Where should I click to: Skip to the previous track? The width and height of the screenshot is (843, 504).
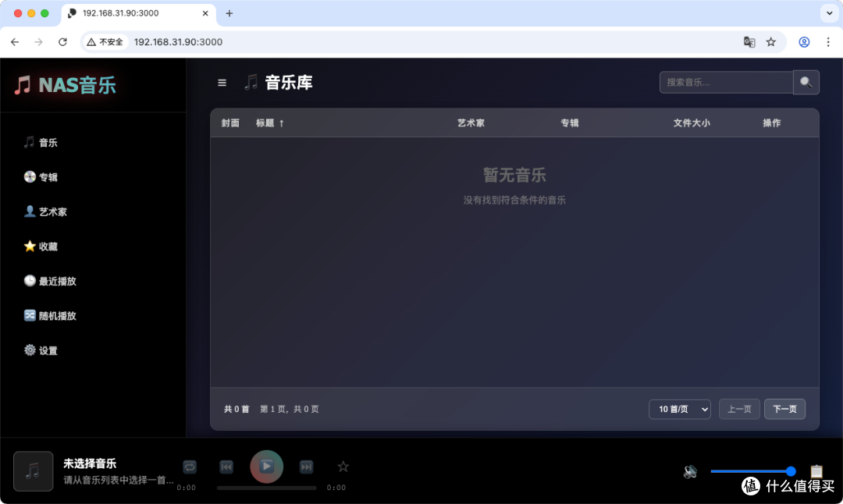pos(226,467)
